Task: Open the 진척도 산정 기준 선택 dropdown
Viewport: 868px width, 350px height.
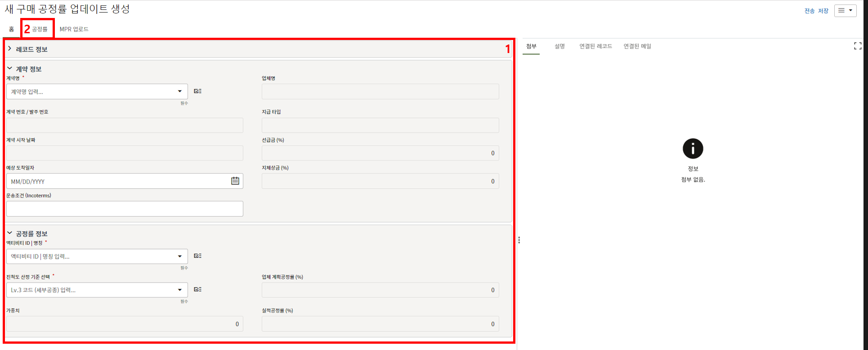Action: coord(179,290)
